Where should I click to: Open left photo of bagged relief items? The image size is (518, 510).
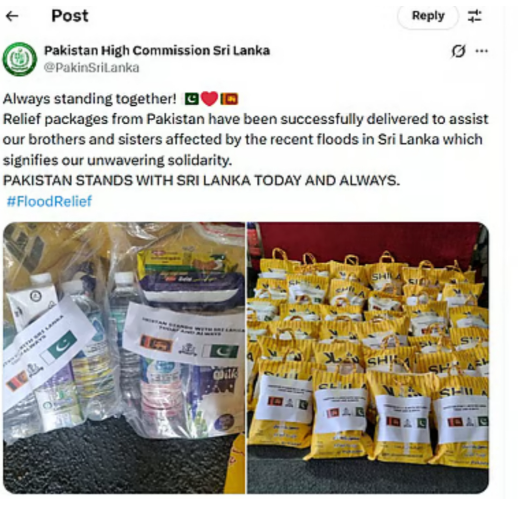[124, 358]
